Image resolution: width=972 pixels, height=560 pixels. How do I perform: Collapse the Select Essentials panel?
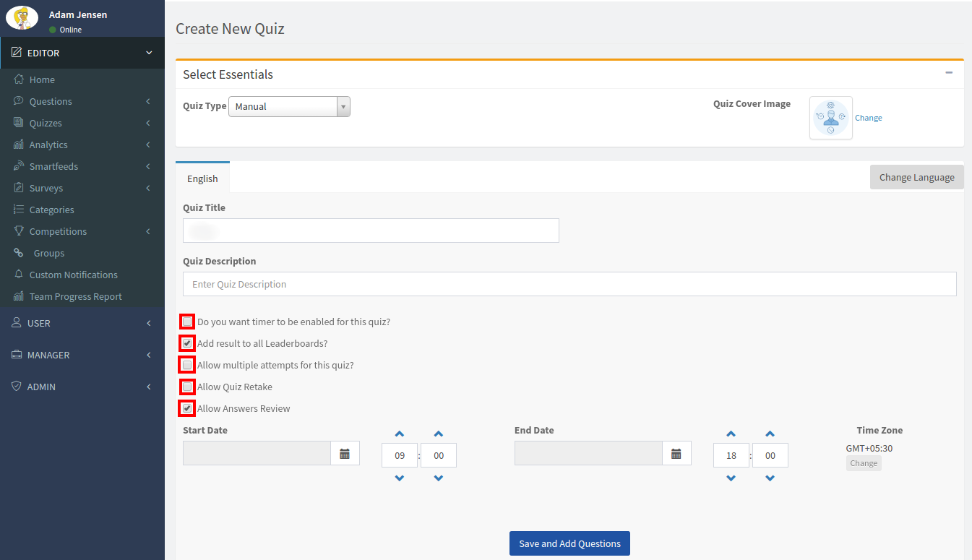coord(949,73)
